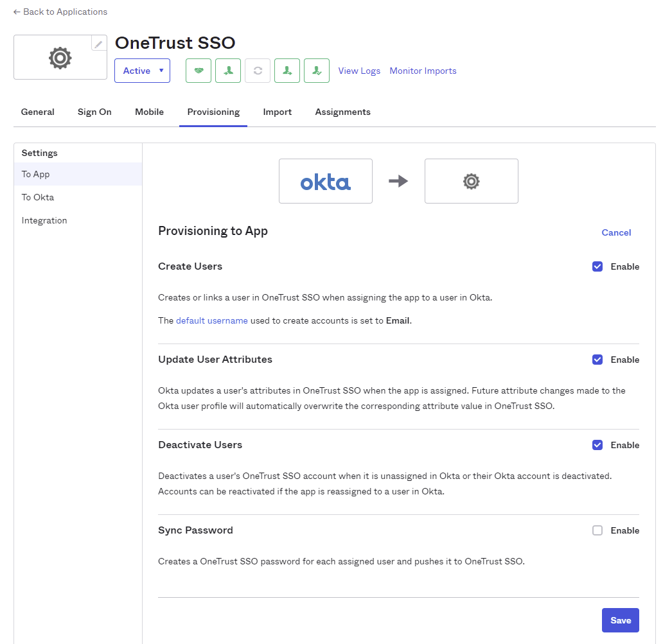663x644 pixels.
Task: Select To Okta in Settings sidebar
Action: (78, 197)
